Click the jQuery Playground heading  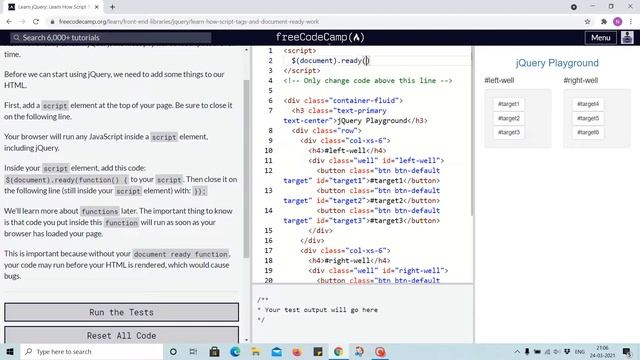point(557,63)
